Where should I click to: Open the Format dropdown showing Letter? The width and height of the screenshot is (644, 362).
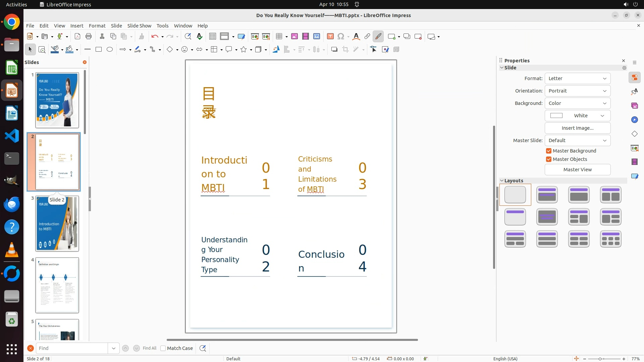pyautogui.click(x=577, y=78)
